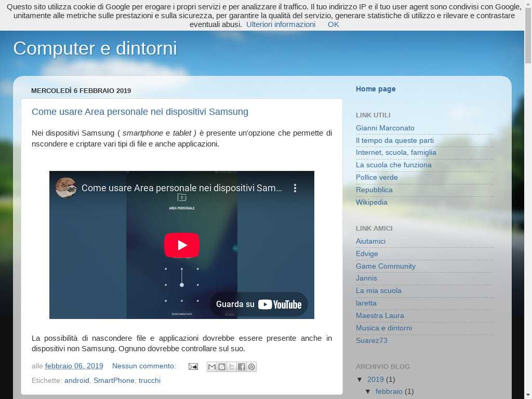Open the Wikipedia link
532x399 pixels.
(371, 202)
